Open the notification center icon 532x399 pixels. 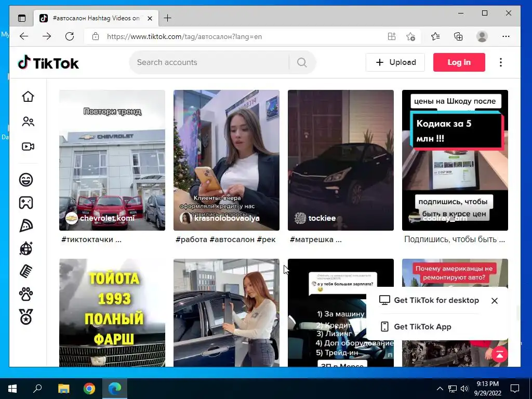[515, 389]
